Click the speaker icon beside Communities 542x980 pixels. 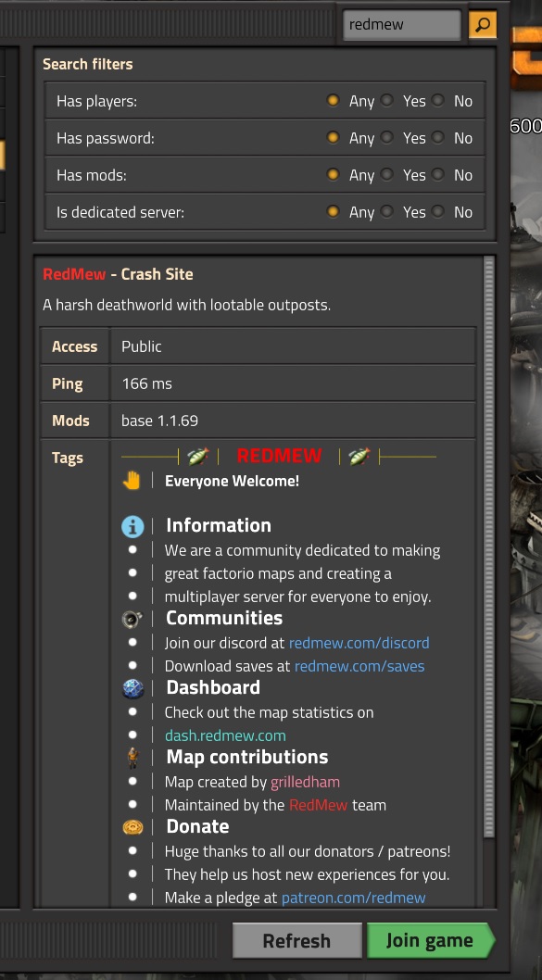[132, 620]
